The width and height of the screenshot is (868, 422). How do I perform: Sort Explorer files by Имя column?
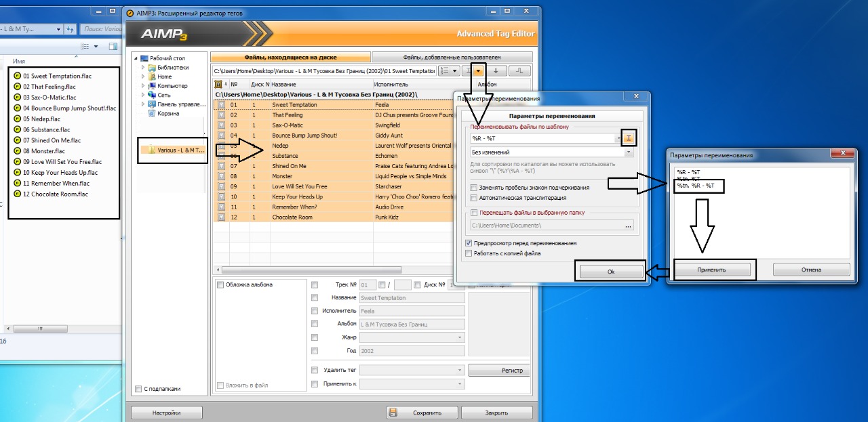click(19, 62)
